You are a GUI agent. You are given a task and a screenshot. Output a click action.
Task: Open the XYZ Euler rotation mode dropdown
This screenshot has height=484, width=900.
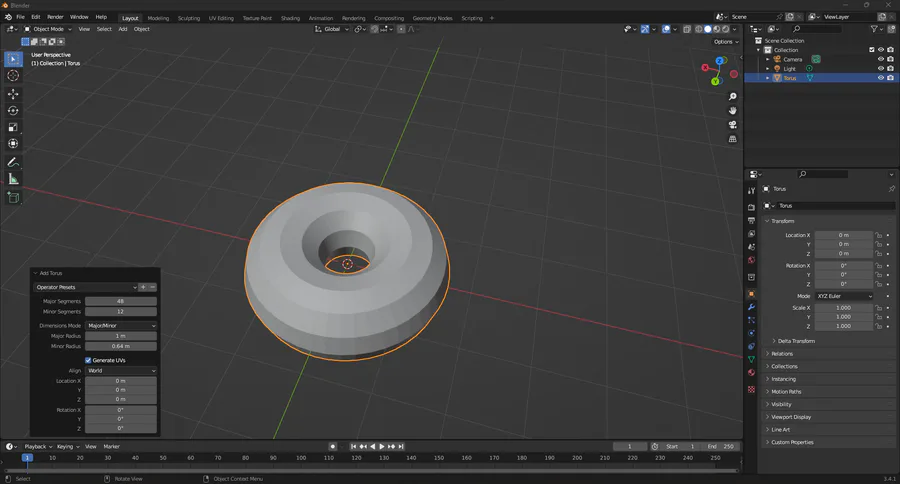coord(844,296)
